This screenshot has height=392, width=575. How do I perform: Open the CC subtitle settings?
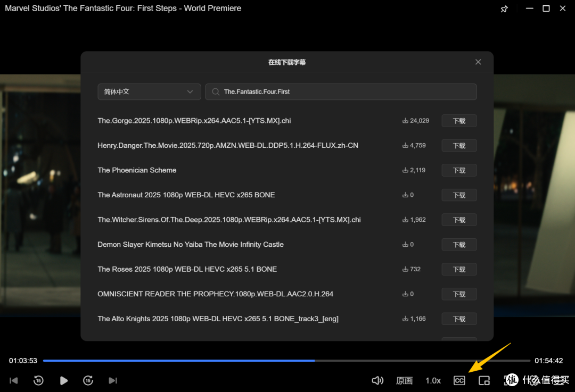pyautogui.click(x=459, y=381)
